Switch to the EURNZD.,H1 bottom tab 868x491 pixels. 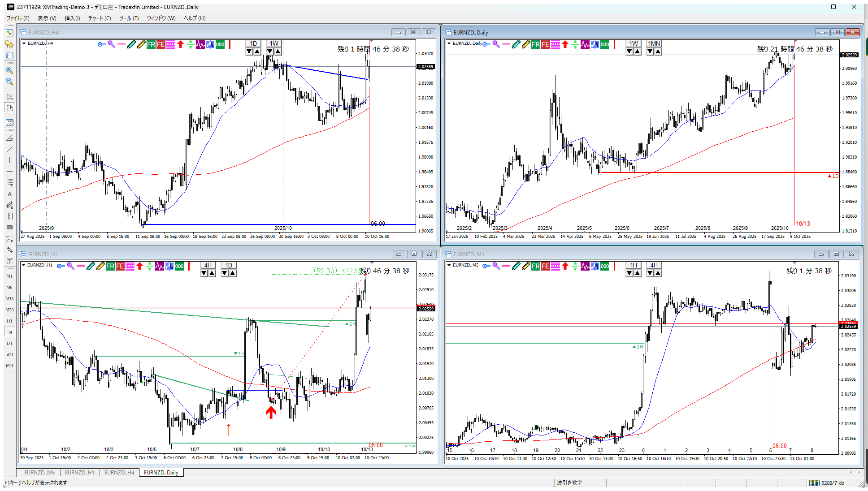[79, 472]
